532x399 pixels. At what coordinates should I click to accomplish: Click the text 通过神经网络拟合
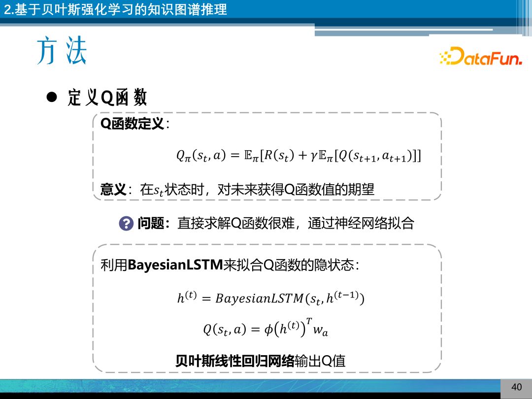[x=361, y=223]
